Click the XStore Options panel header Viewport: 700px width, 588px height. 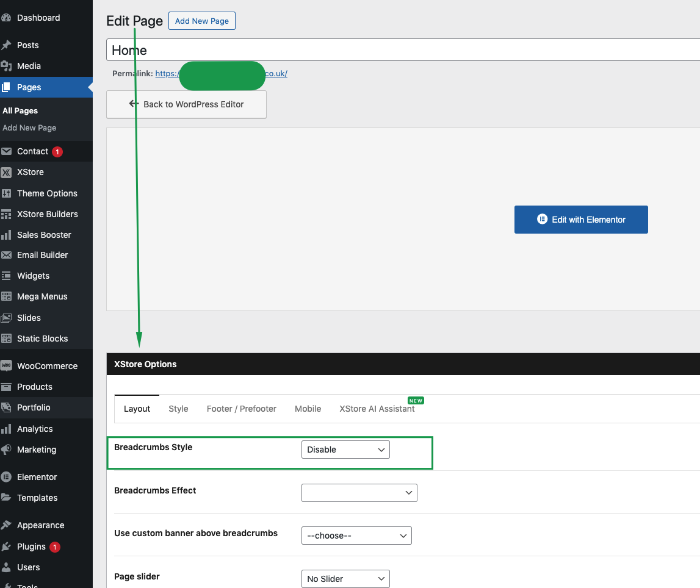pos(403,364)
